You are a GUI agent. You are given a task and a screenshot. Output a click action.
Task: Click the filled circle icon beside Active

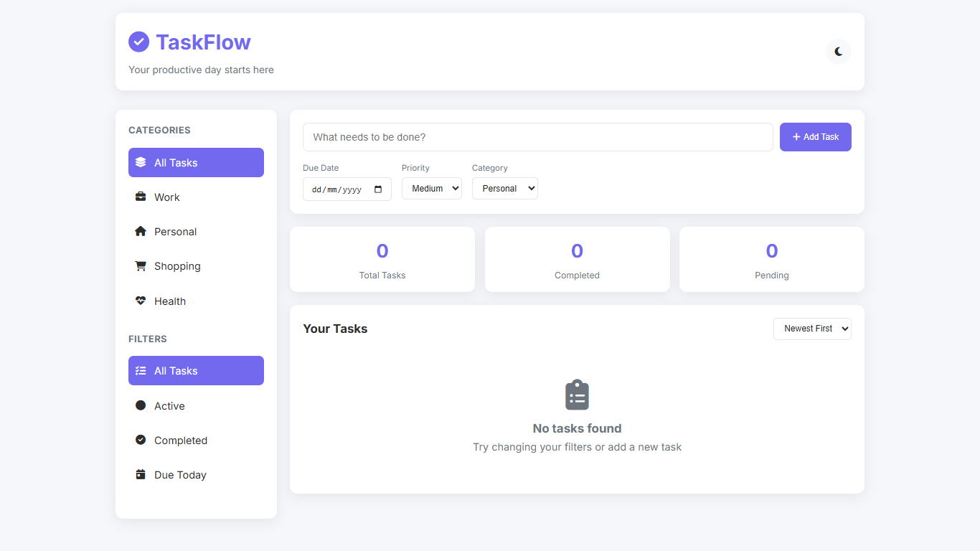141,405
